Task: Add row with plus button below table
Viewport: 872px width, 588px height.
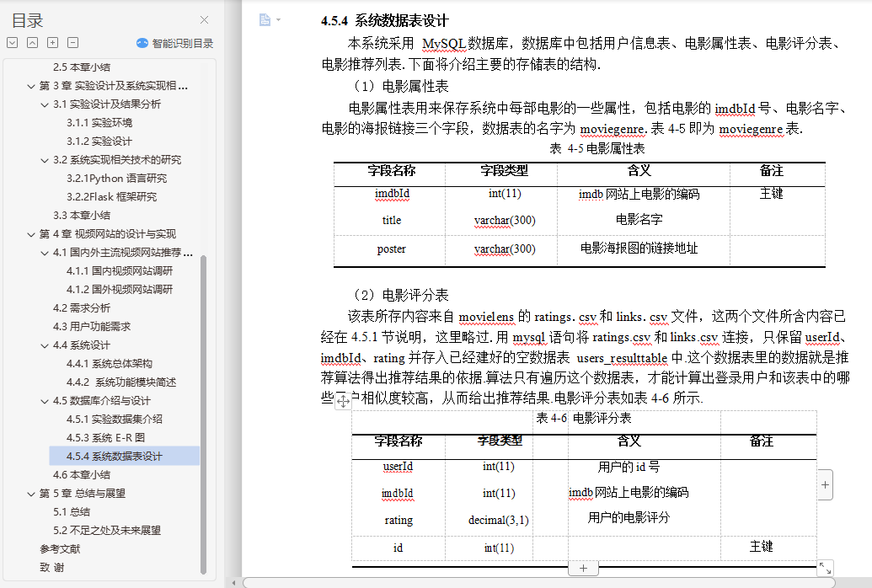Action: click(x=583, y=568)
